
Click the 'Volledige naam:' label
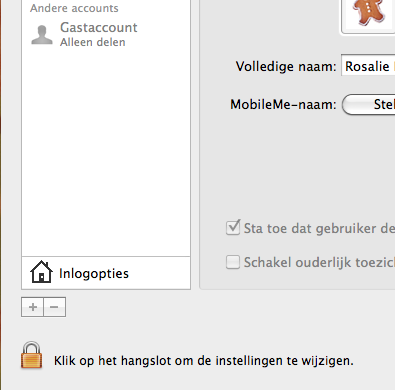click(x=286, y=66)
